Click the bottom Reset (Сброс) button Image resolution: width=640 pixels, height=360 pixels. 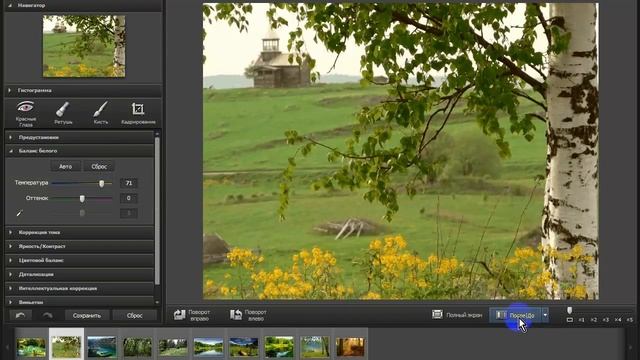click(134, 316)
